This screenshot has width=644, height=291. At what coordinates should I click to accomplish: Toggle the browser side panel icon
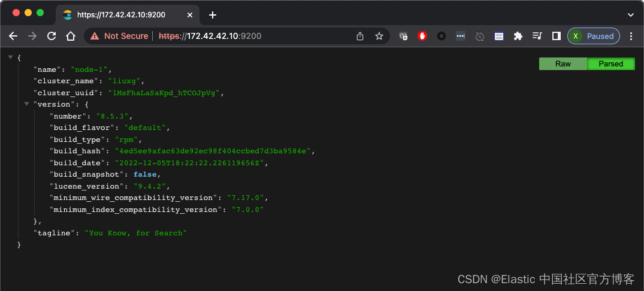(556, 36)
